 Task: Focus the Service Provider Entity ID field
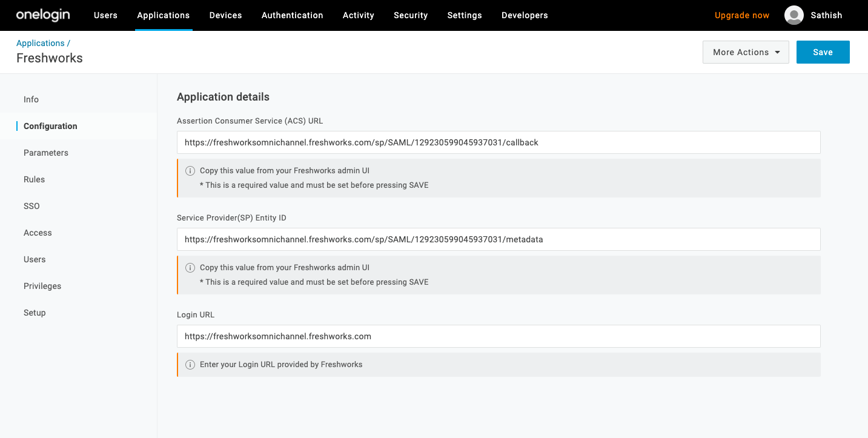[x=499, y=239]
